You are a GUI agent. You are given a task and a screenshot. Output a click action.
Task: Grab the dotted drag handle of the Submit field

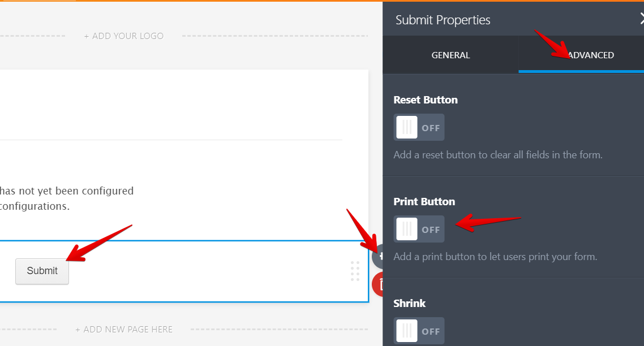coord(355,271)
